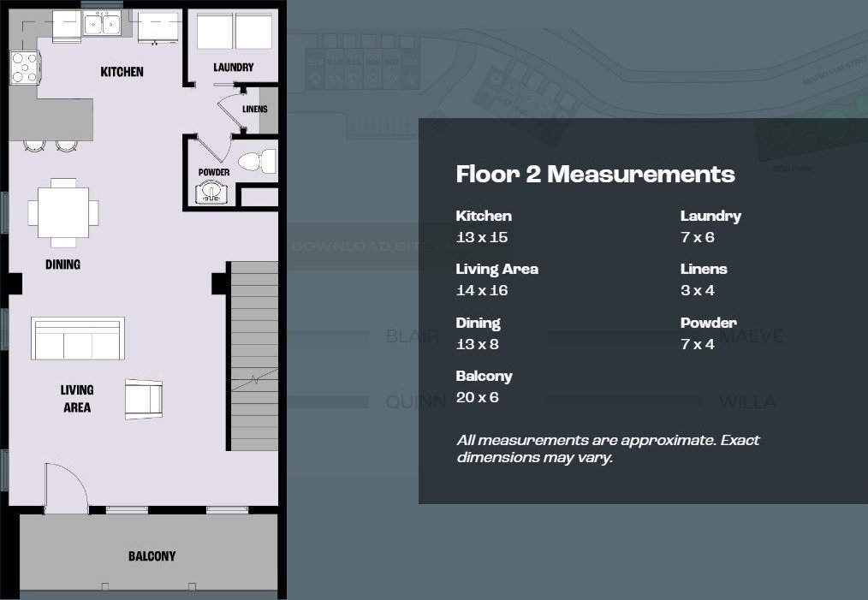
Task: Click the Laundry heading in measurements
Action: (x=710, y=217)
